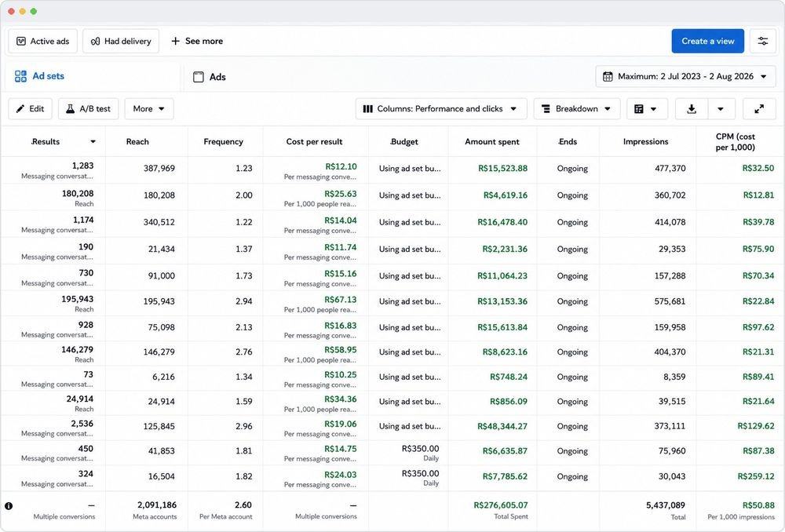This screenshot has width=785, height=532.
Task: Click the info icon in totals row
Action: [x=9, y=506]
